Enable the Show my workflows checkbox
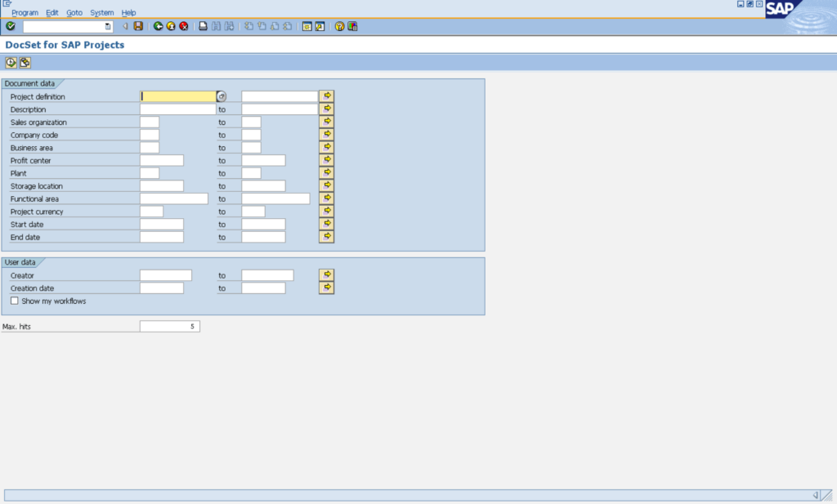This screenshot has height=504, width=837. [x=15, y=301]
